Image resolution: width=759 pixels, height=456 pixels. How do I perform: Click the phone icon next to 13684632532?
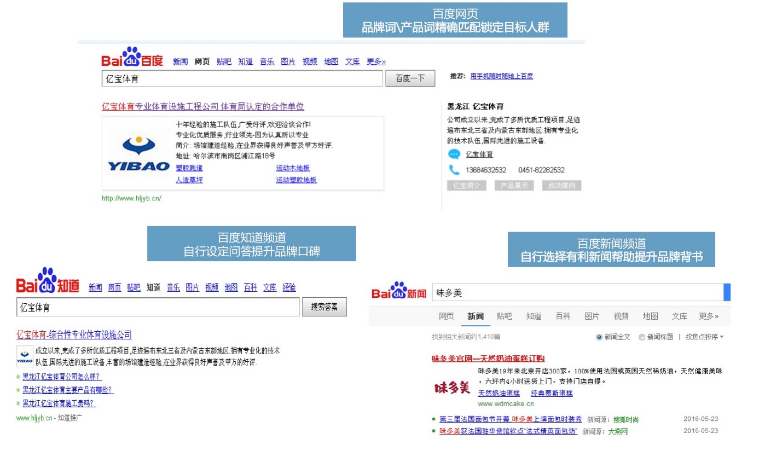[x=454, y=170]
